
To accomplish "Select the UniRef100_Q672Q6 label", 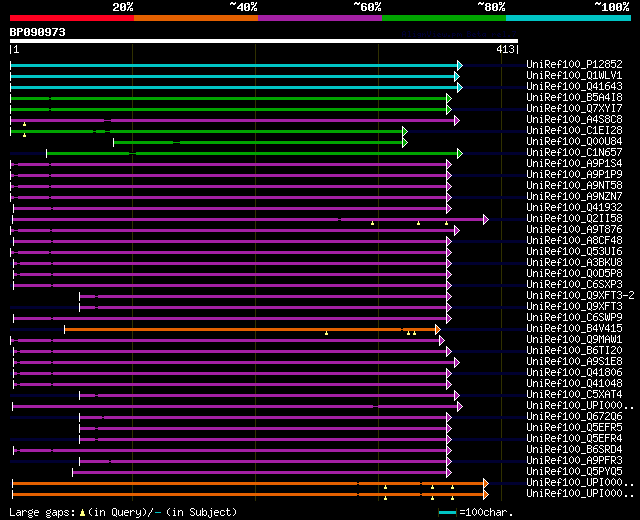I will [x=574, y=417].
